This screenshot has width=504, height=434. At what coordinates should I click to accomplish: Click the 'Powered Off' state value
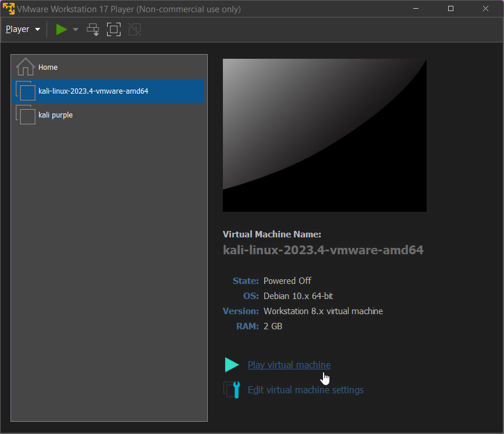(x=288, y=281)
